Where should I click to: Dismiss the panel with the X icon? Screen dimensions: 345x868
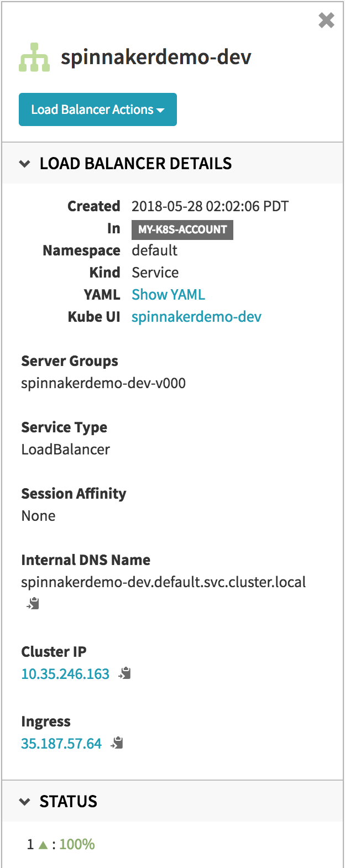coord(326,20)
